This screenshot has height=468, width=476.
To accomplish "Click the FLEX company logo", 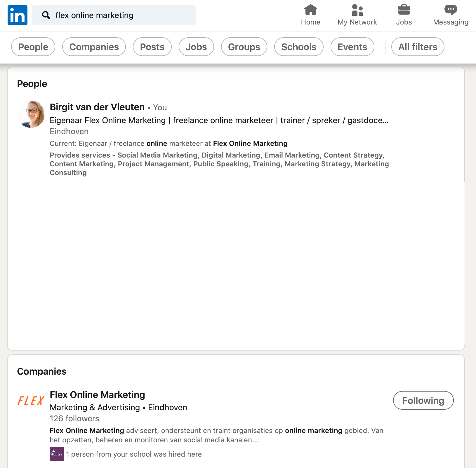I will 31,401.
